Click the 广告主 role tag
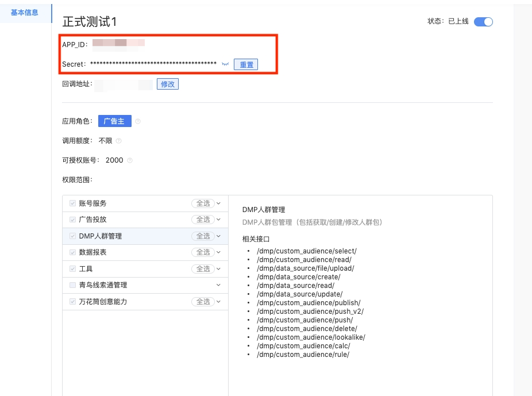Viewport: 532px width, 396px height. pos(114,121)
